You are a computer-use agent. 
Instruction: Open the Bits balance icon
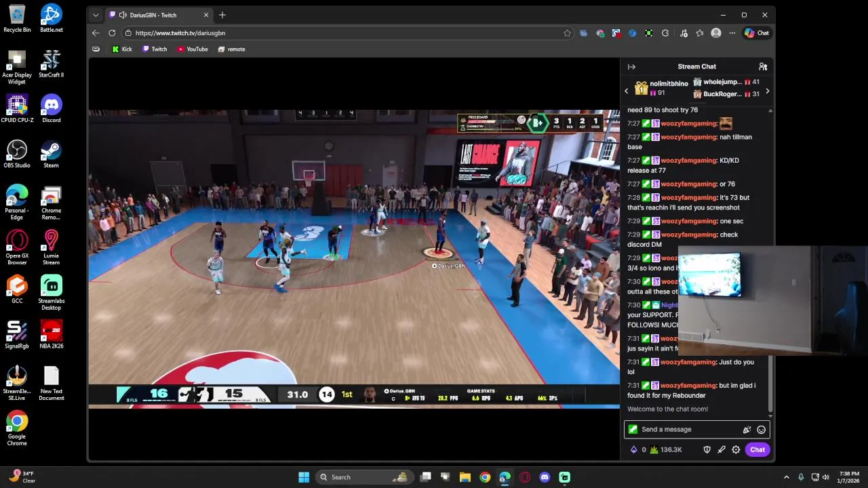[x=634, y=449]
